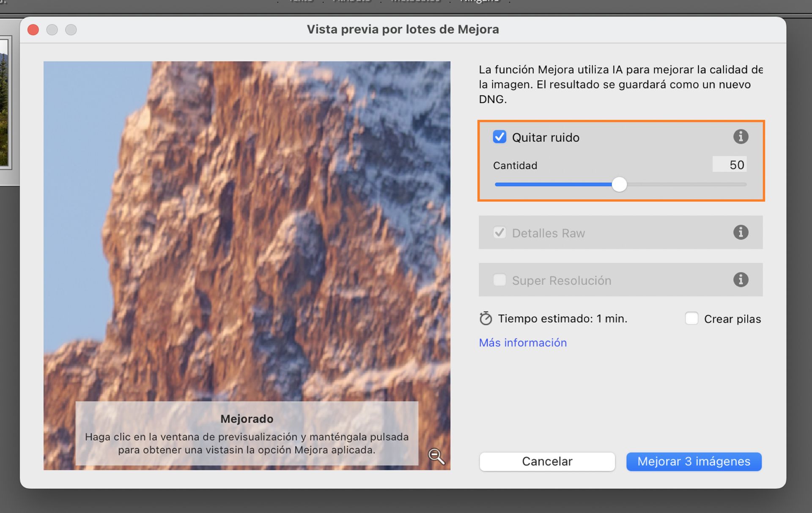Select the Metadatos filter option
This screenshot has height=513, width=812.
click(x=416, y=2)
